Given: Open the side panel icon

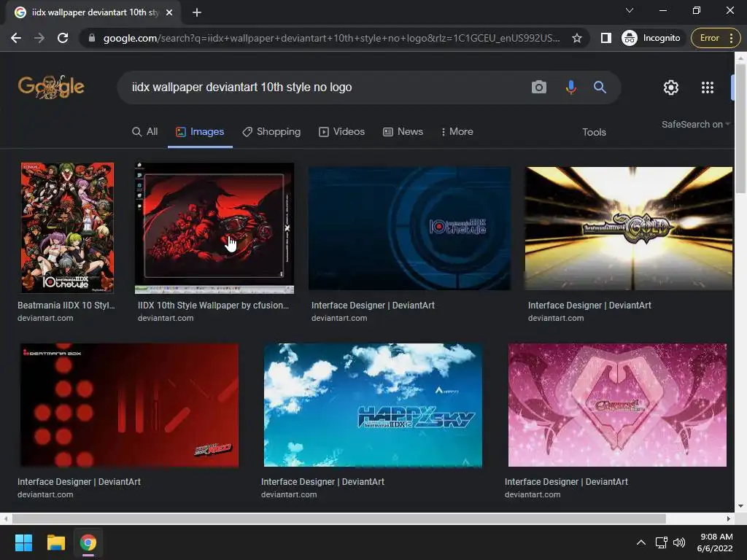Looking at the screenshot, I should pyautogui.click(x=606, y=38).
